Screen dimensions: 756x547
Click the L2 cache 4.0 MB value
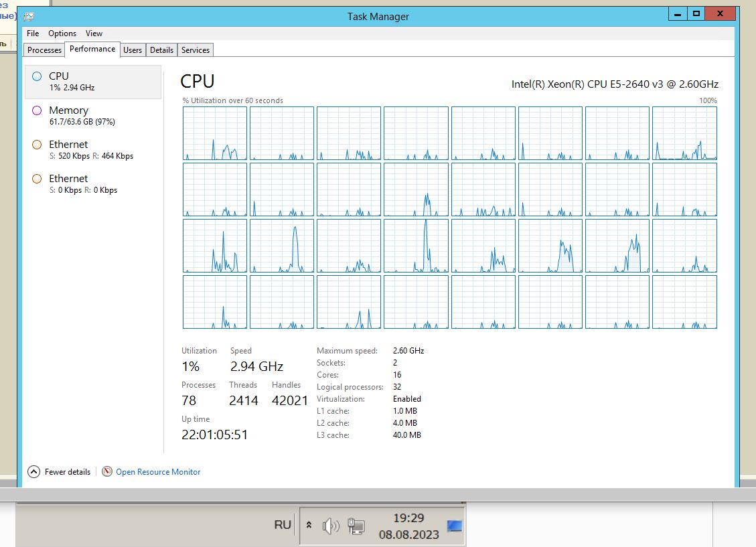405,422
